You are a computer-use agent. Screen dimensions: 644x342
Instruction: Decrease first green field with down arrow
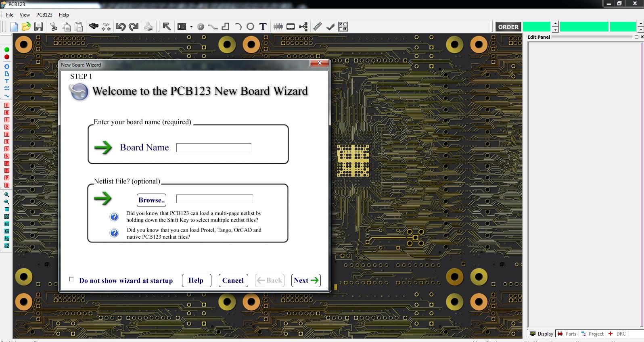coord(555,29)
